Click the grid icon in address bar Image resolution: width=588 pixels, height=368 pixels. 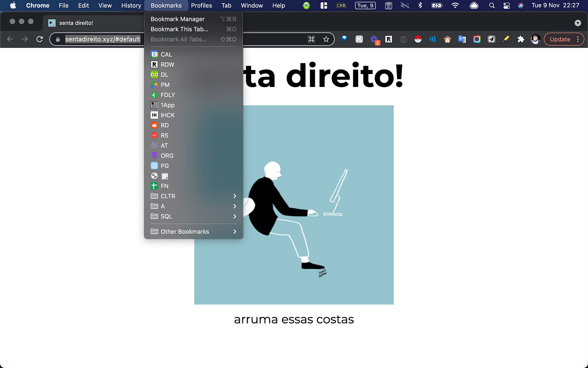[x=311, y=39]
